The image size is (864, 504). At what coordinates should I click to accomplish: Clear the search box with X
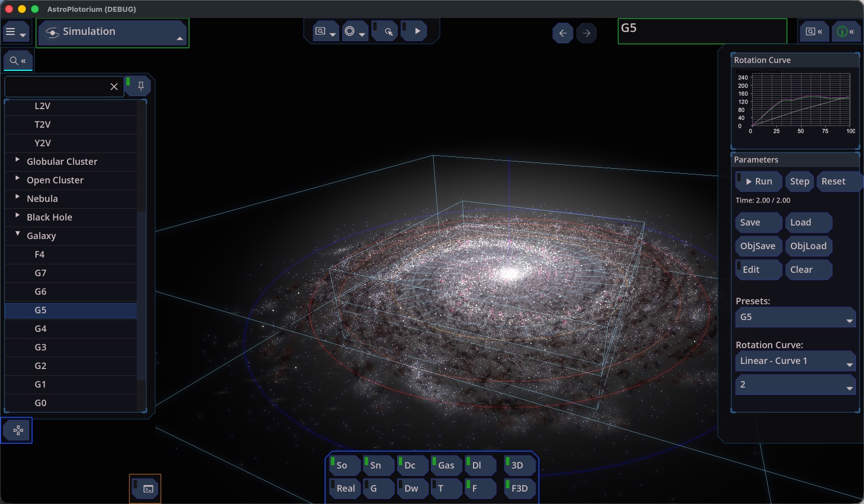click(114, 86)
